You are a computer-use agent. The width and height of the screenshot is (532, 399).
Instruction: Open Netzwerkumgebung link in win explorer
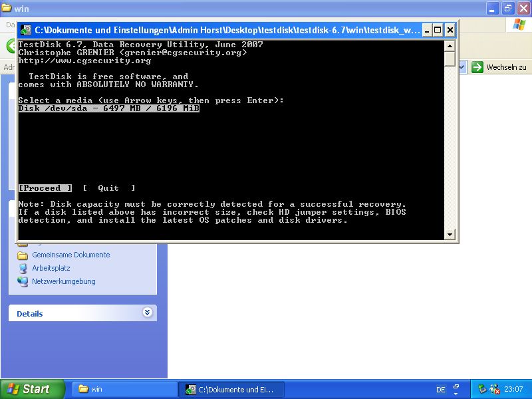(63, 281)
